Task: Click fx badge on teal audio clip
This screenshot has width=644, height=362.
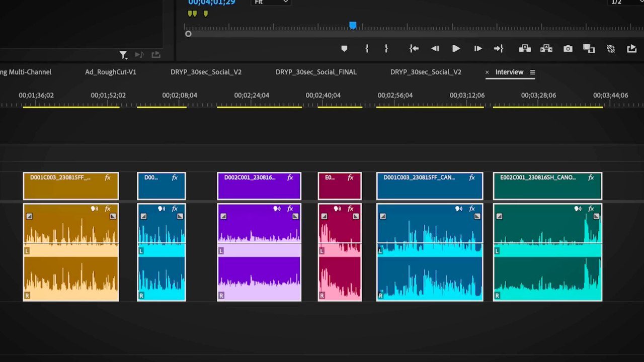Action: click(591, 209)
